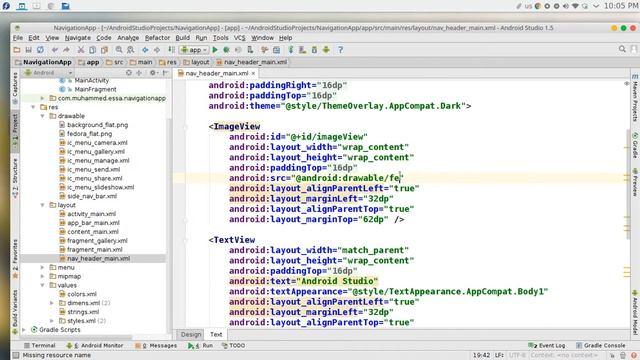
Task: Select fragment_gallery.xml file
Action: click(97, 241)
